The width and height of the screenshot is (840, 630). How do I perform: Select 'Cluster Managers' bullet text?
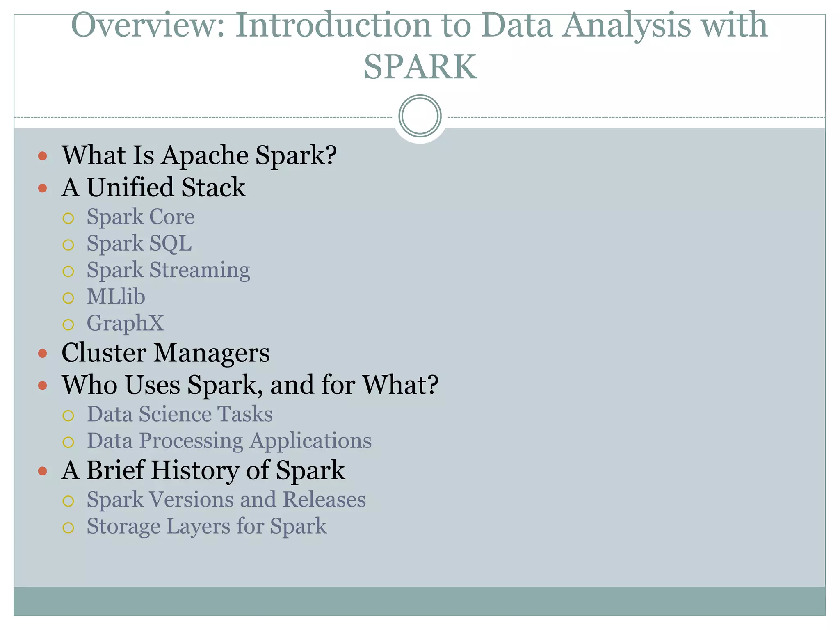[x=165, y=353]
